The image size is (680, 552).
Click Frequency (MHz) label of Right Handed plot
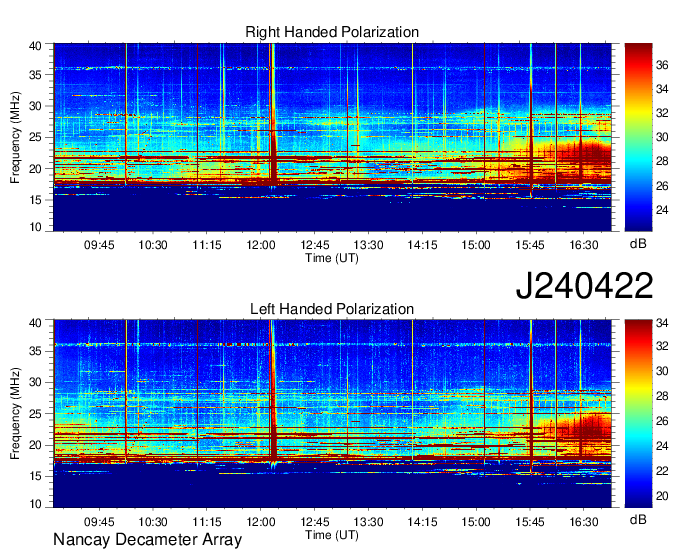click(15, 137)
